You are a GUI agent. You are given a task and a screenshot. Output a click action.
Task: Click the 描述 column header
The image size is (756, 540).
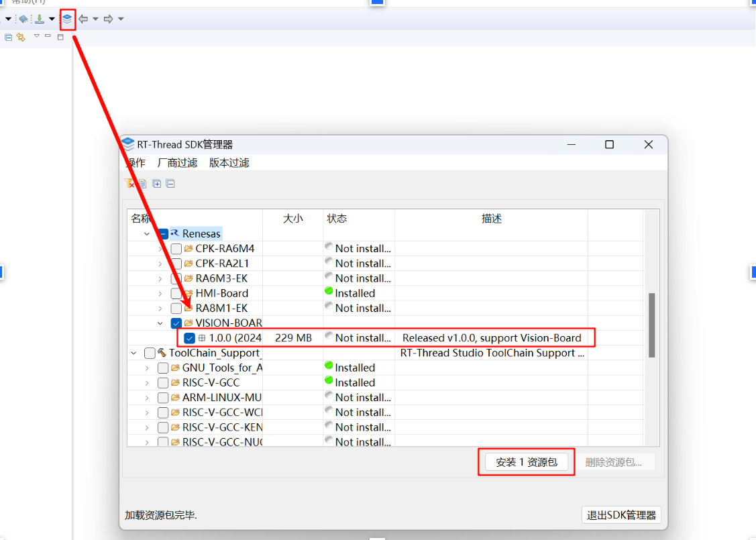coord(491,219)
